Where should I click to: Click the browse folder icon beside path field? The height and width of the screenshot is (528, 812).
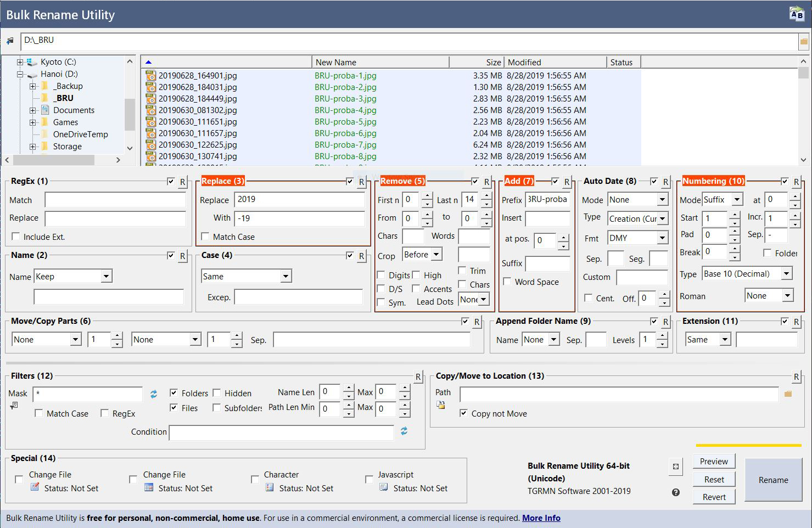804,41
